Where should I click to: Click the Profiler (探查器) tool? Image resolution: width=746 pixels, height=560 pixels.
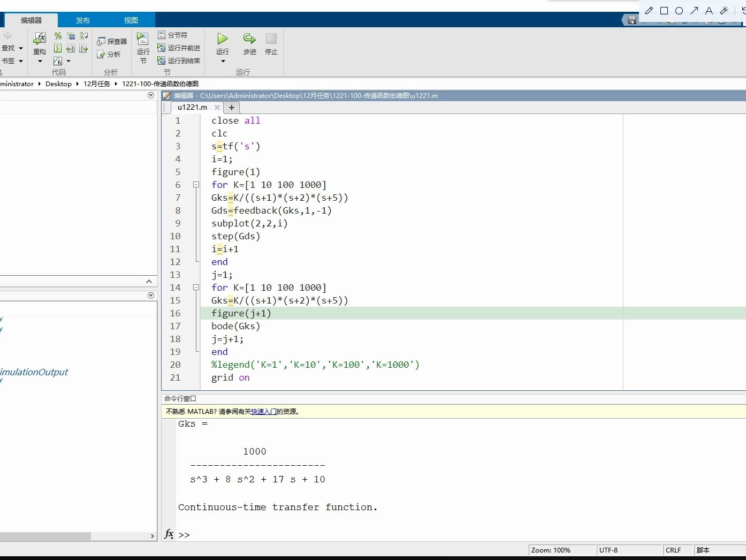112,41
